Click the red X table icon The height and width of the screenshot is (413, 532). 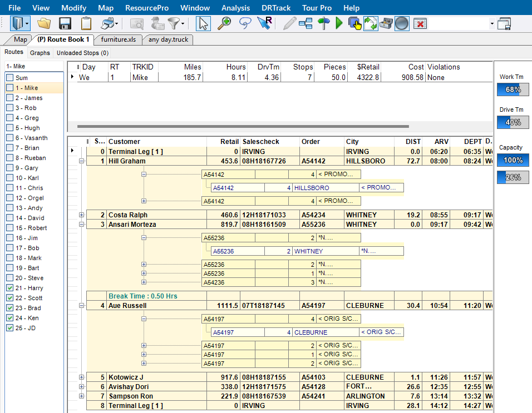[x=420, y=24]
